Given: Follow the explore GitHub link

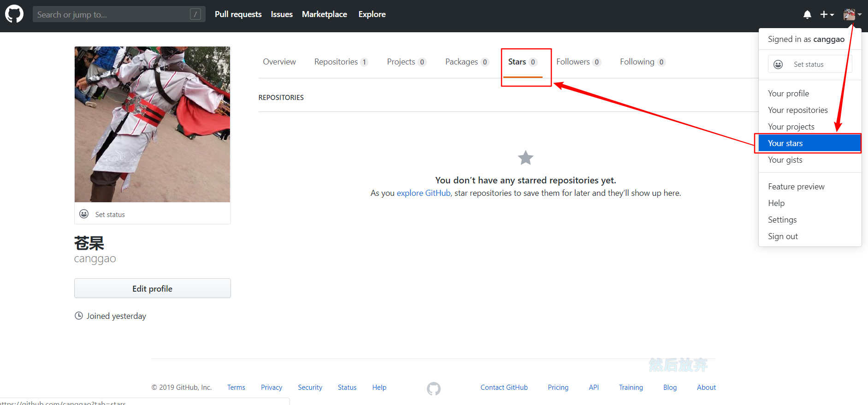Looking at the screenshot, I should [x=424, y=193].
